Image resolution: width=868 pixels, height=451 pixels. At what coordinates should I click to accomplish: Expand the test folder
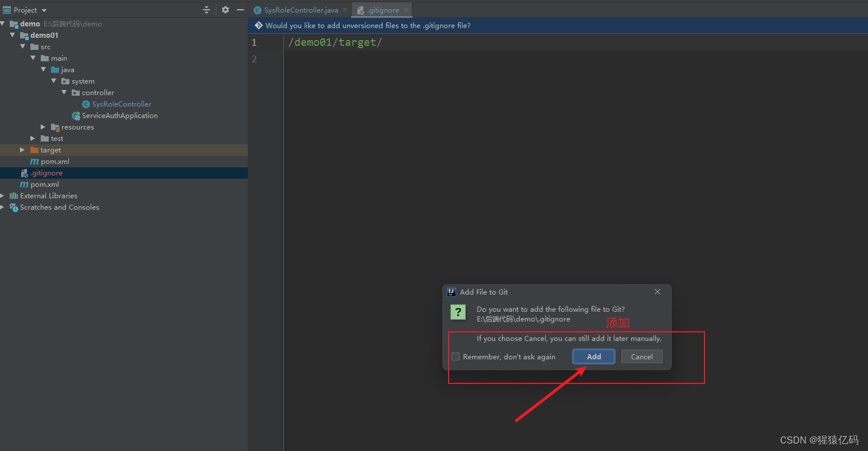pos(33,138)
